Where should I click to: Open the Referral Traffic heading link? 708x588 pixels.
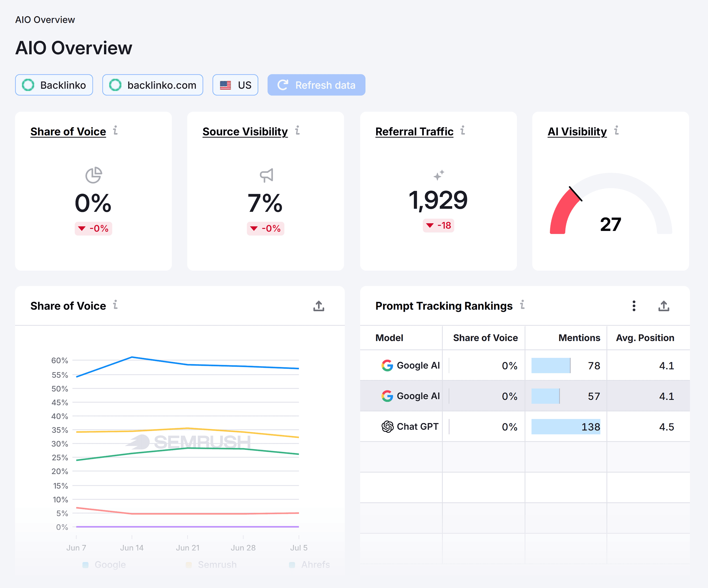pos(414,132)
